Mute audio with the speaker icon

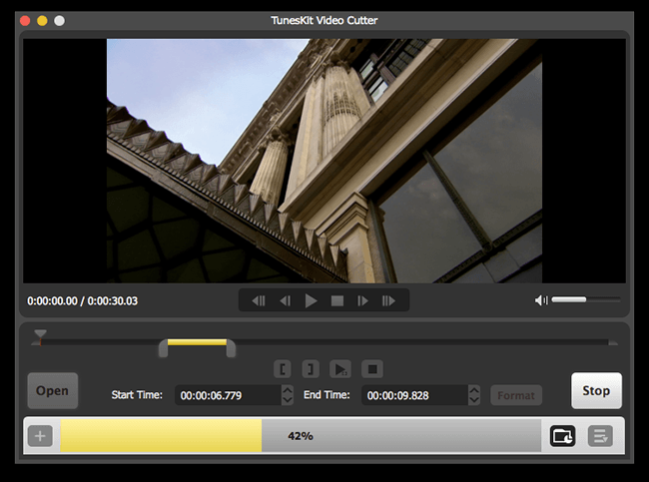click(541, 300)
